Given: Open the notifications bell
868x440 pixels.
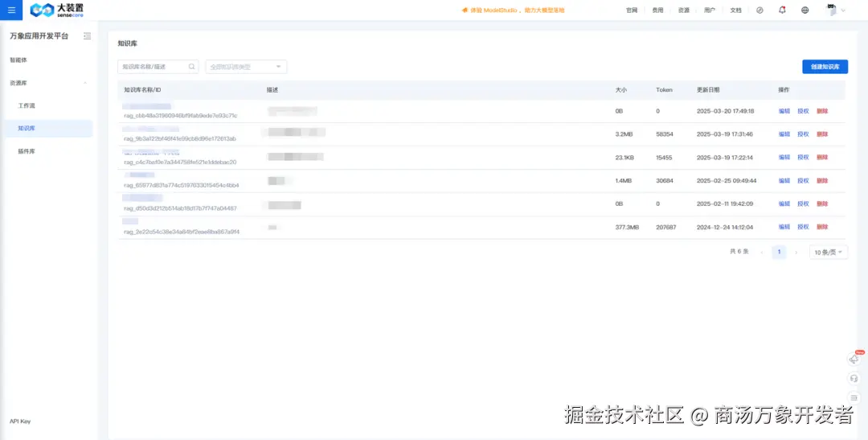Looking at the screenshot, I should pyautogui.click(x=782, y=10).
